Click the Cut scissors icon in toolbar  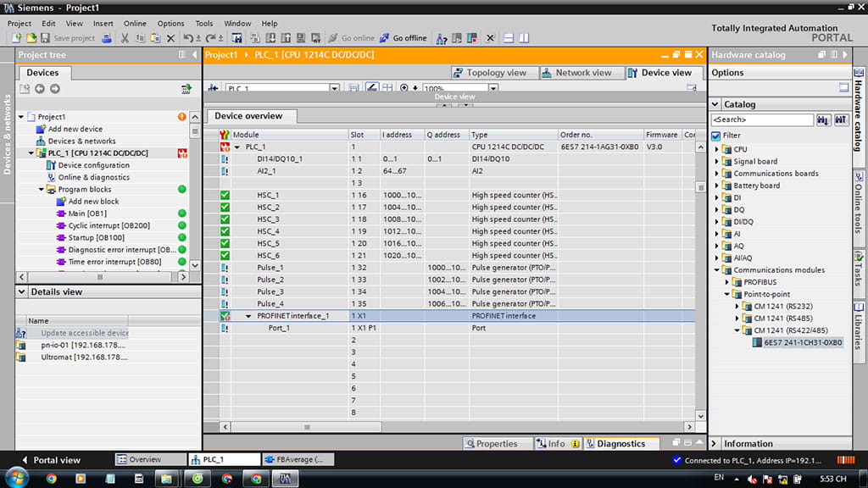(x=125, y=38)
